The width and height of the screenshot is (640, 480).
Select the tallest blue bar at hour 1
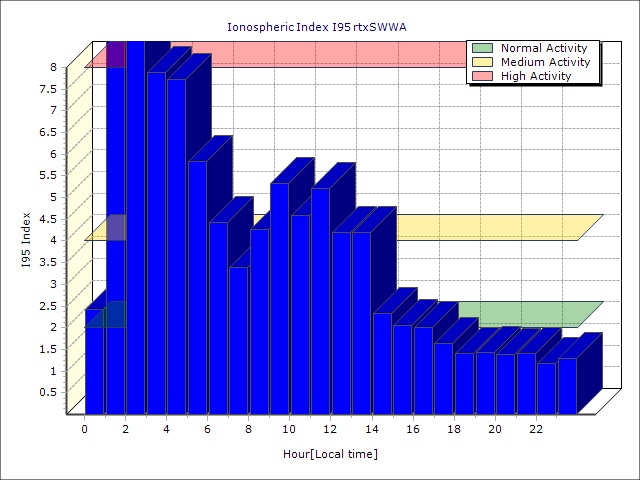point(115,240)
